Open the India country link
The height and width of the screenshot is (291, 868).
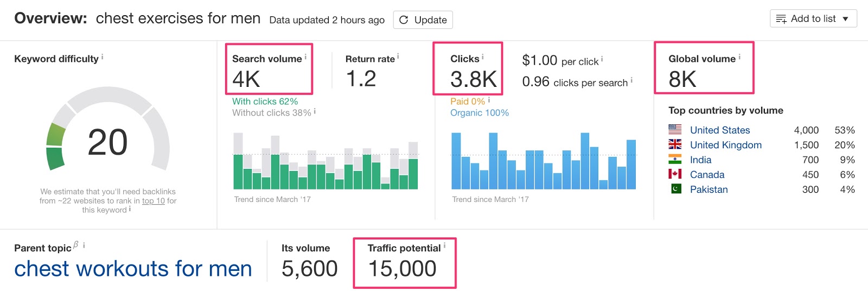(700, 160)
